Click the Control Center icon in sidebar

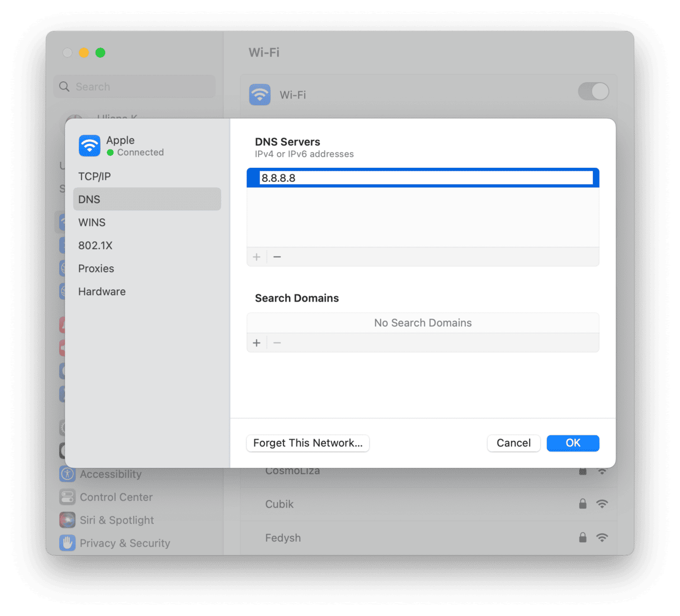coord(67,497)
